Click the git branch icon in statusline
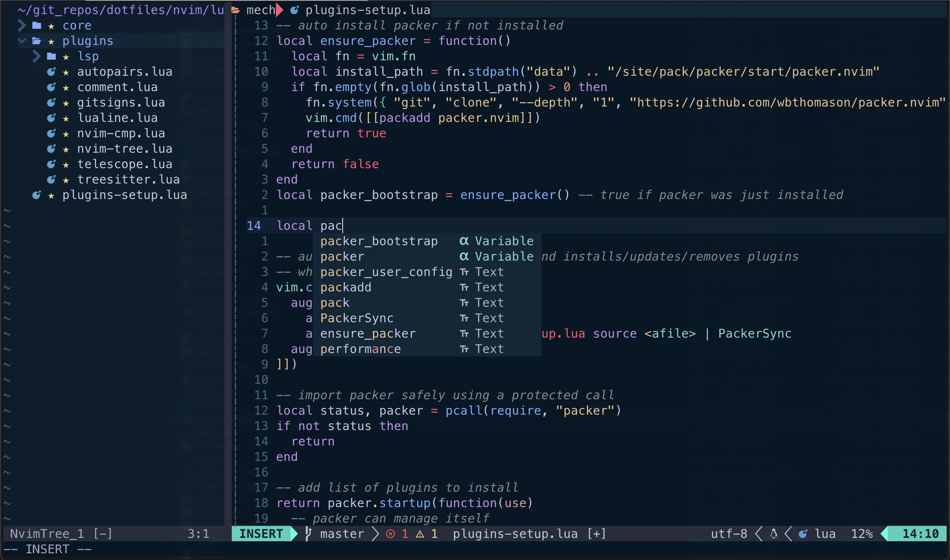This screenshot has height=560, width=950. (309, 534)
